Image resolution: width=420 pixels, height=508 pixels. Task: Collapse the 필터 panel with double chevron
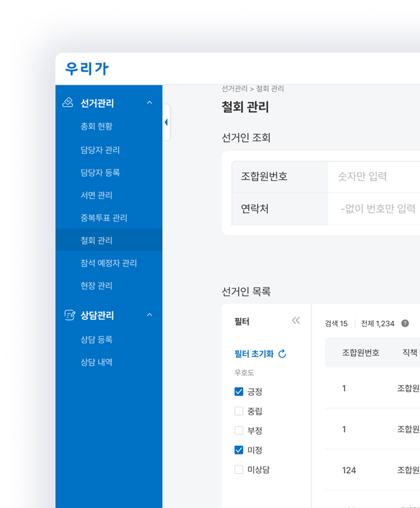[x=296, y=321]
